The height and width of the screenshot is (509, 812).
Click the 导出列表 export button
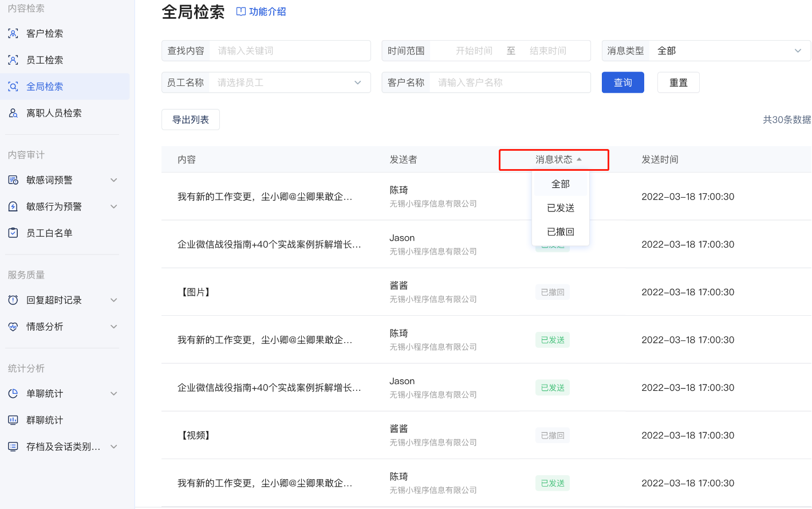coord(191,120)
